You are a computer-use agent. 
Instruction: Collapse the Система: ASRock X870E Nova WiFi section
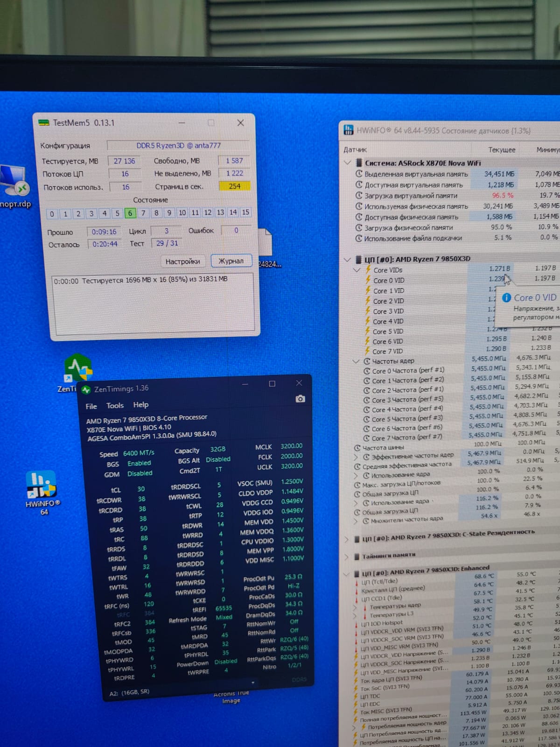pos(347,163)
